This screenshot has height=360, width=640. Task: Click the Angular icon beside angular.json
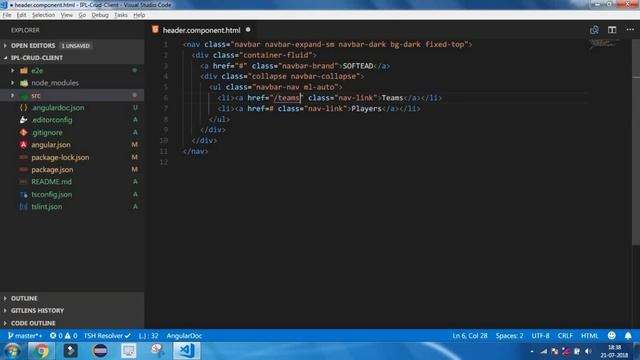pyautogui.click(x=24, y=144)
